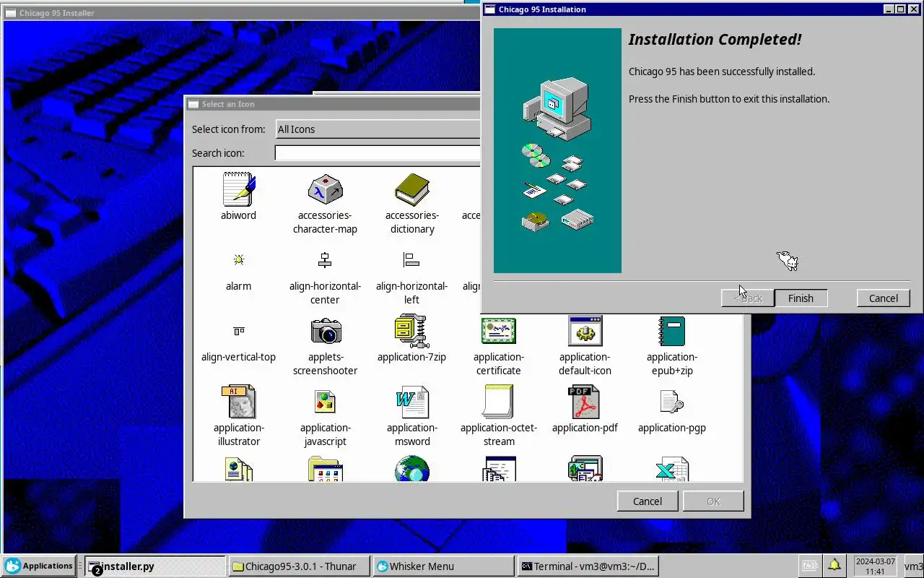Open the clock showing 2024-03-07

tap(875, 566)
